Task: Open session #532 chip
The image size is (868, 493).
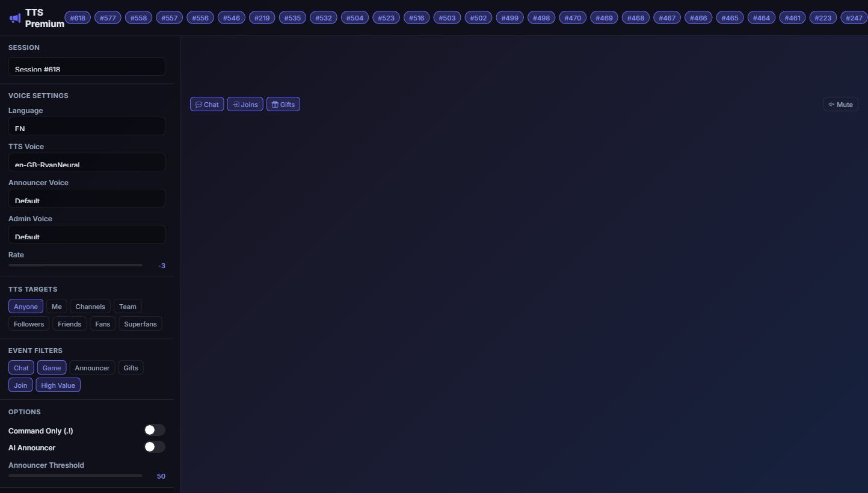Action: click(324, 18)
